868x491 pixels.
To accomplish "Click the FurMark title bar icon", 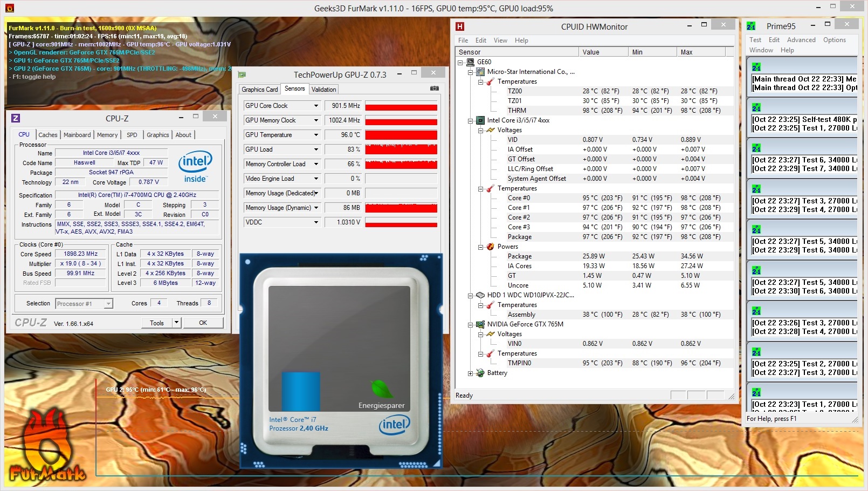I will point(9,8).
